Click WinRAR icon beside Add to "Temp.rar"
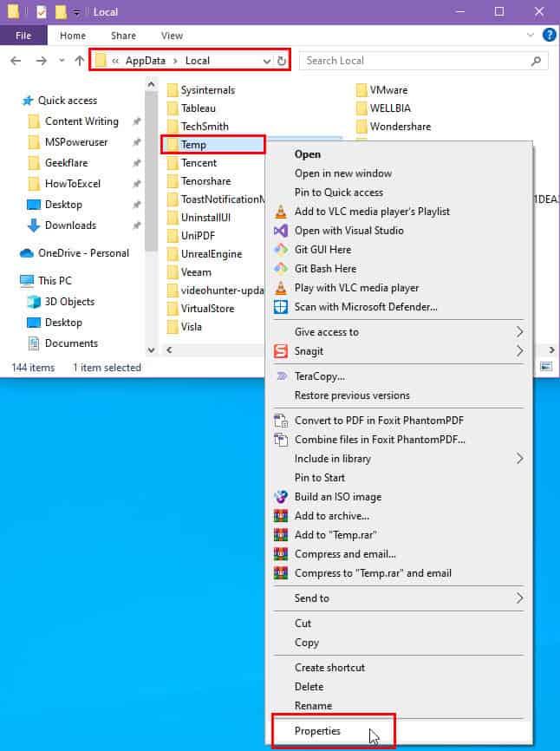The image size is (560, 751). coord(281,535)
